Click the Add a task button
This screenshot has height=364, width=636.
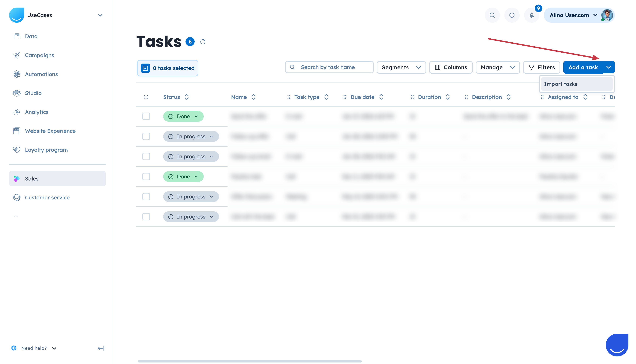click(x=583, y=67)
